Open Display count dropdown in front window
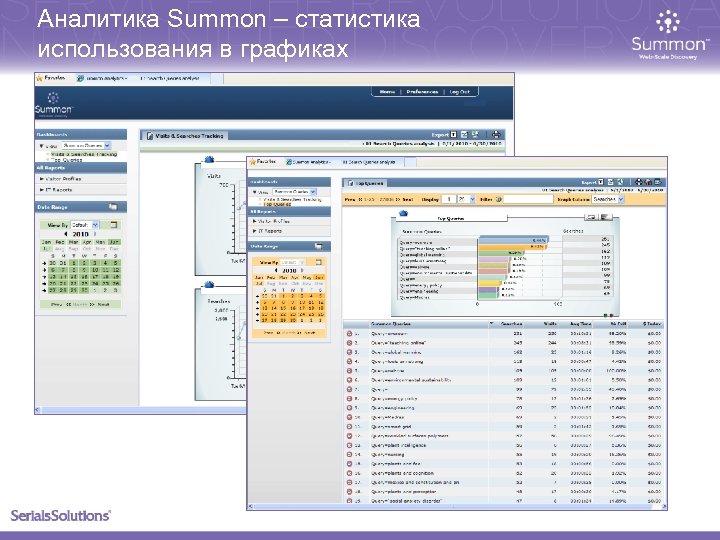The width and height of the screenshot is (720, 540). pyautogui.click(x=466, y=199)
